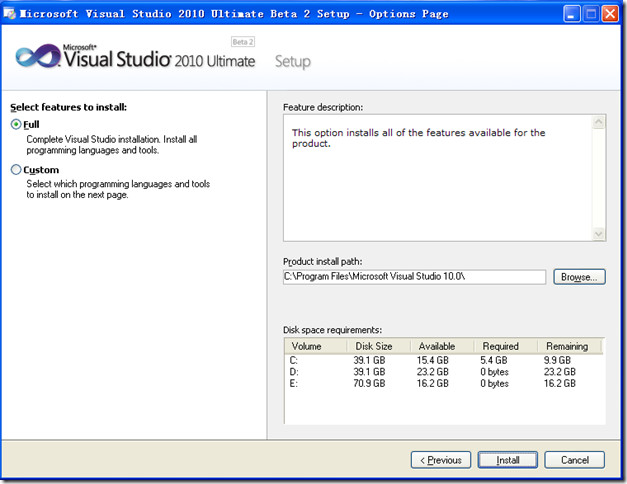Screen dimensions: 627x484
Task: Select the Full installation radio button
Action: tap(16, 124)
